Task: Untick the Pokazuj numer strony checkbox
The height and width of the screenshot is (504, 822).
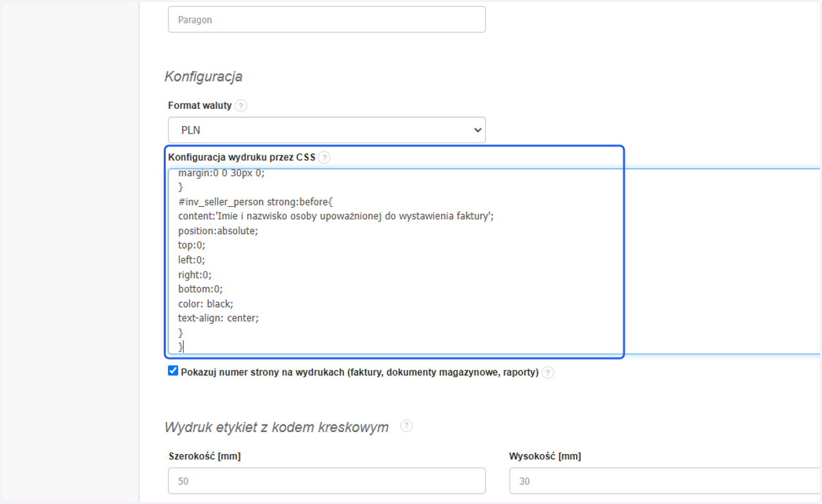Action: pos(173,371)
